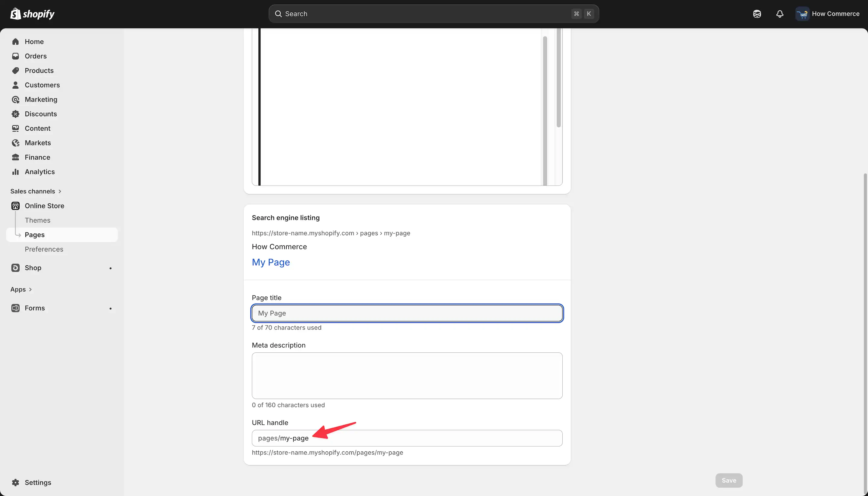Image resolution: width=868 pixels, height=496 pixels.
Task: Click the Orders inbox icon
Action: coord(15,56)
